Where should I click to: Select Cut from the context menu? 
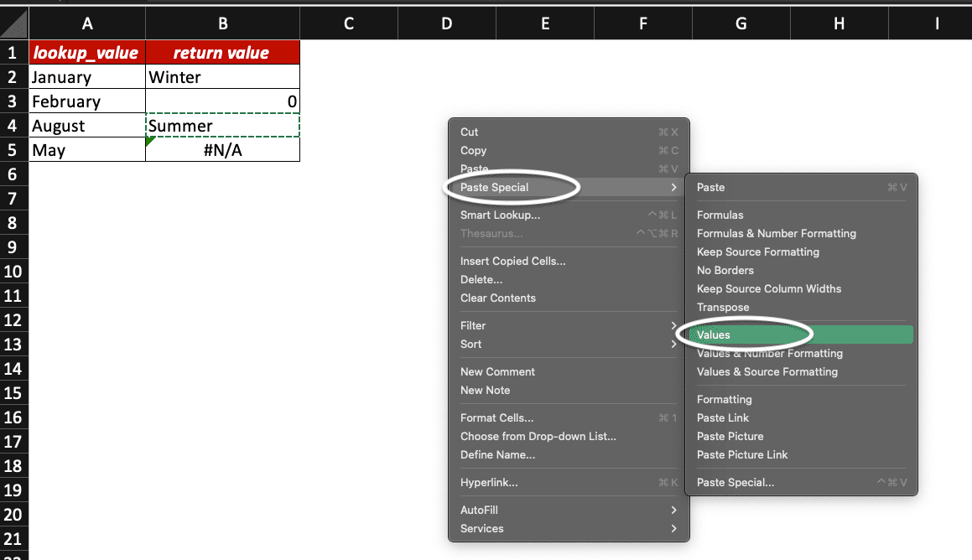(469, 132)
